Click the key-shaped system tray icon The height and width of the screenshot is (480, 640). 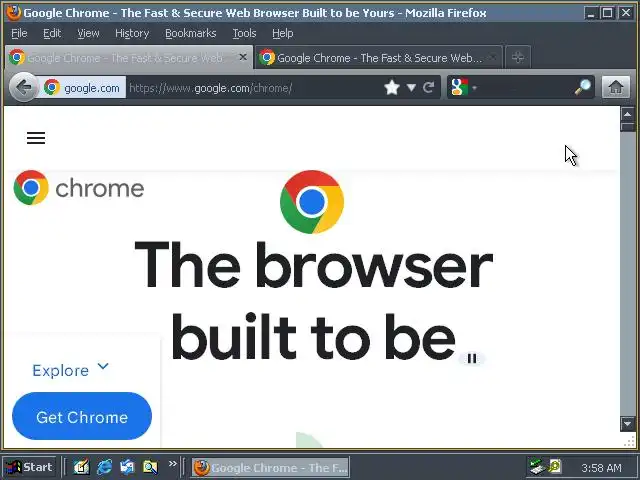point(556,466)
